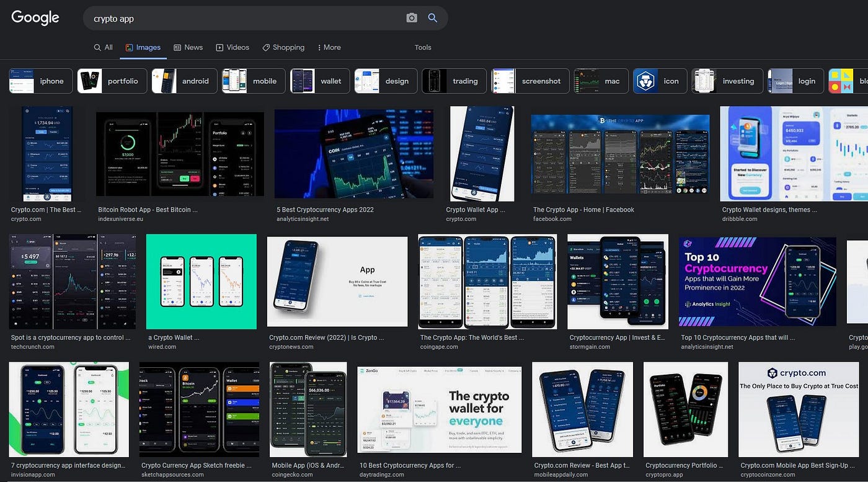The height and width of the screenshot is (482, 868).
Task: Click the 'The Crypto App - Home | Facebook' link
Action: [583, 210]
